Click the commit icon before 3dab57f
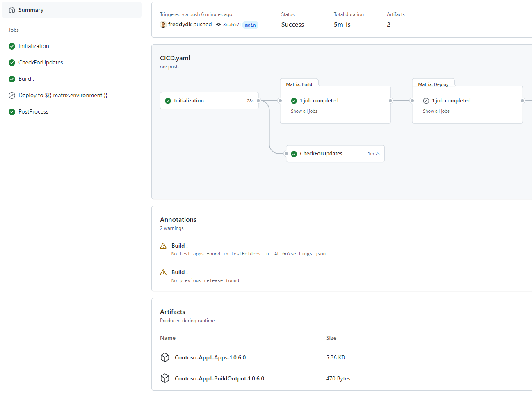The height and width of the screenshot is (398, 532). pyautogui.click(x=218, y=25)
